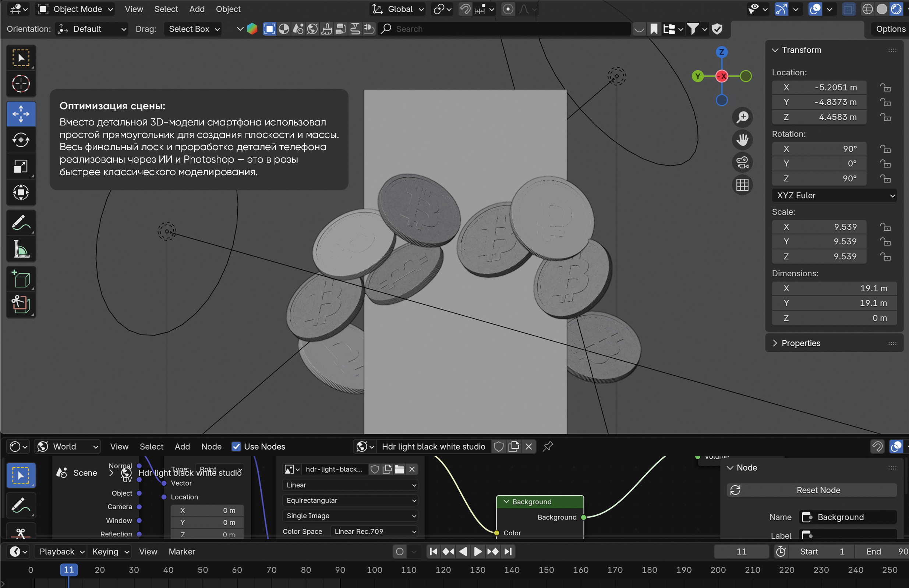Jump to the timeline start frame
The image size is (909, 588).
[x=433, y=551]
